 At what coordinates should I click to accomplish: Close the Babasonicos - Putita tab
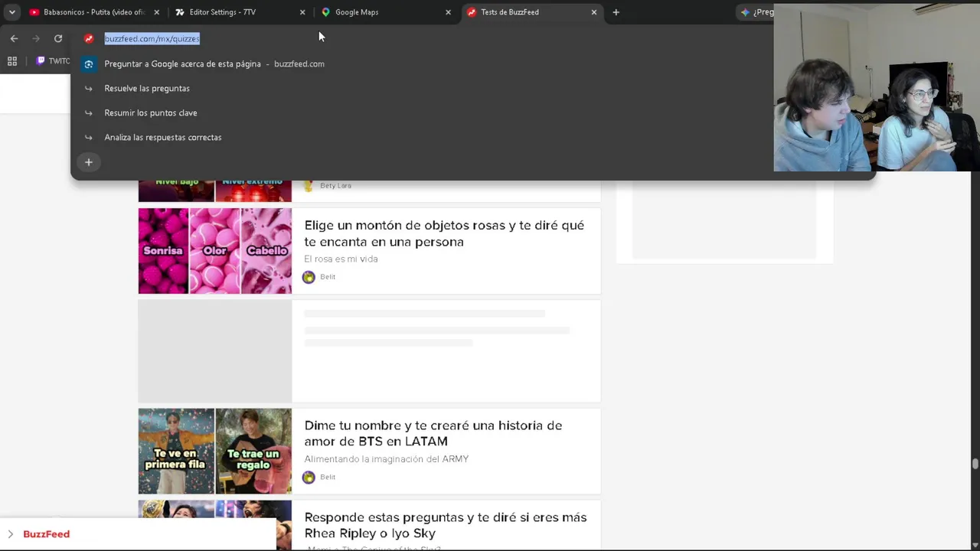156,12
